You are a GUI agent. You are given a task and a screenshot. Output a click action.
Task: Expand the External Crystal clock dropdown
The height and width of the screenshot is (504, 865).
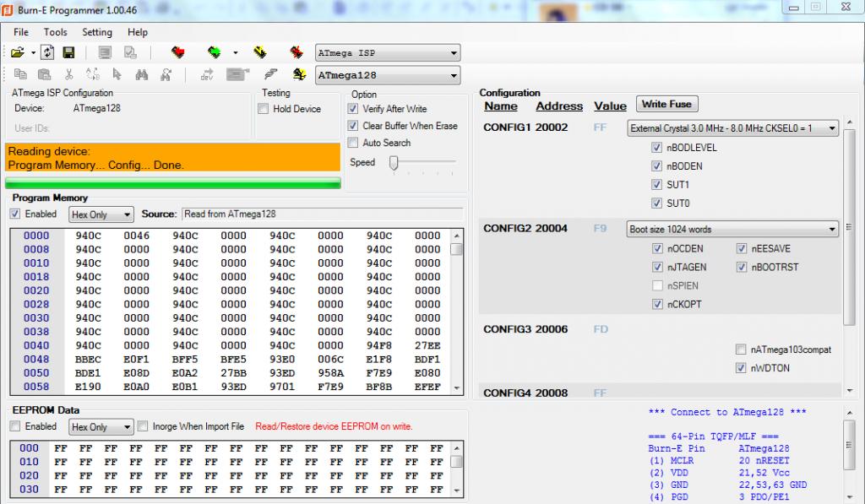pyautogui.click(x=832, y=128)
